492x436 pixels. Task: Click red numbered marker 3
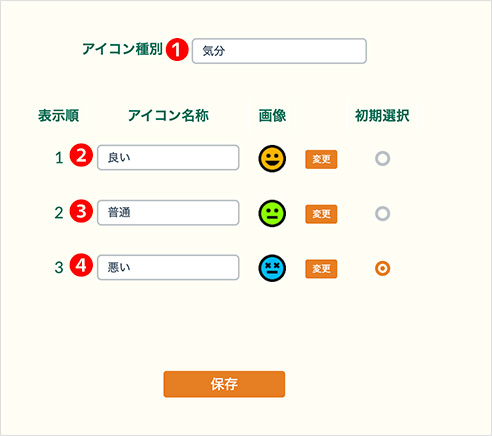(81, 211)
